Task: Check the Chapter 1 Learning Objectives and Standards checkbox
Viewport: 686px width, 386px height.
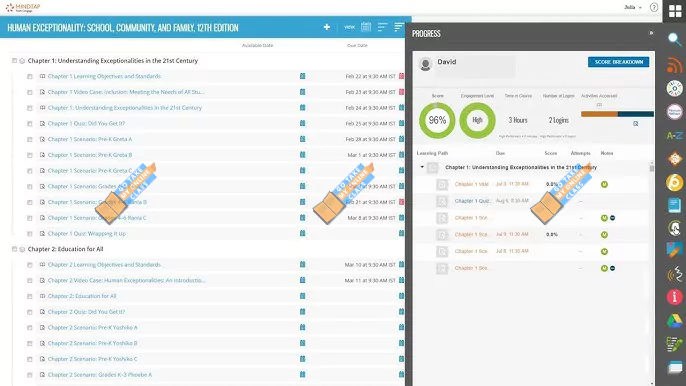Action: click(x=30, y=77)
